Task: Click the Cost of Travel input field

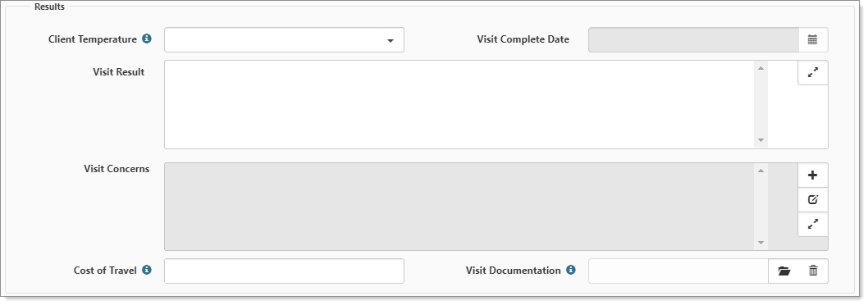Action: pos(284,271)
